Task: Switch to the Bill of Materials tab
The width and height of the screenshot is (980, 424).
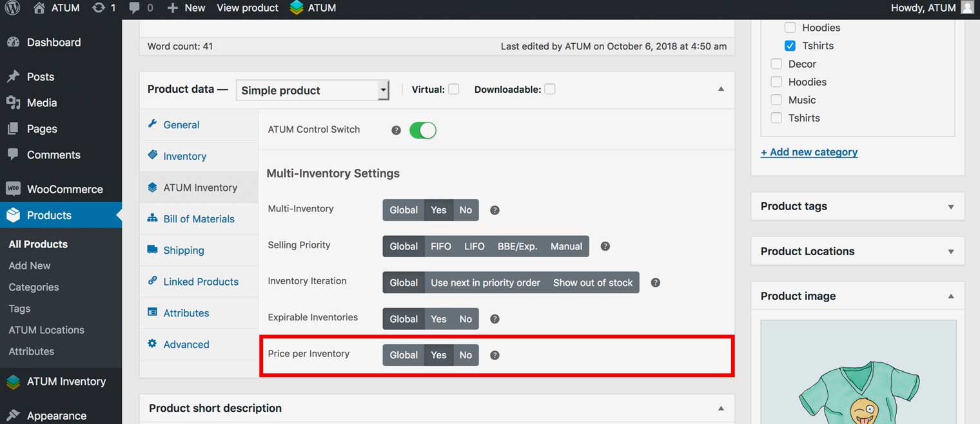Action: (199, 219)
